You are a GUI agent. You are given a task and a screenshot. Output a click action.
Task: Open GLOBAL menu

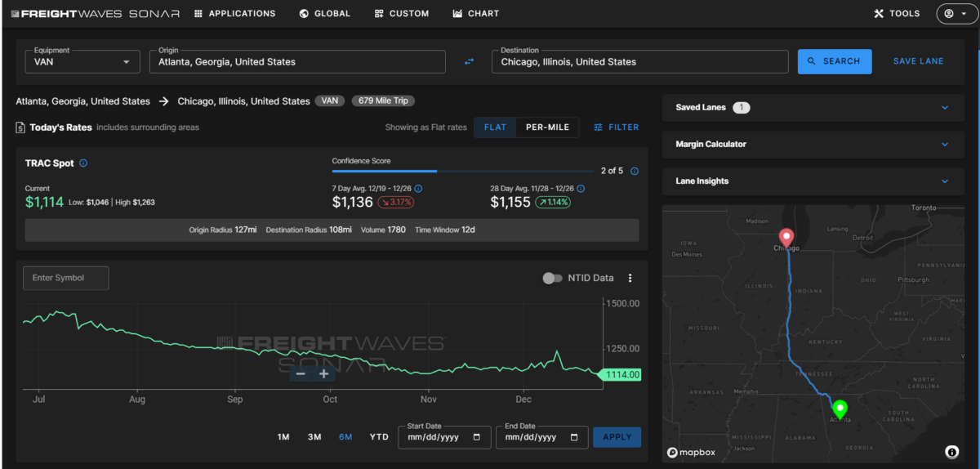click(325, 13)
